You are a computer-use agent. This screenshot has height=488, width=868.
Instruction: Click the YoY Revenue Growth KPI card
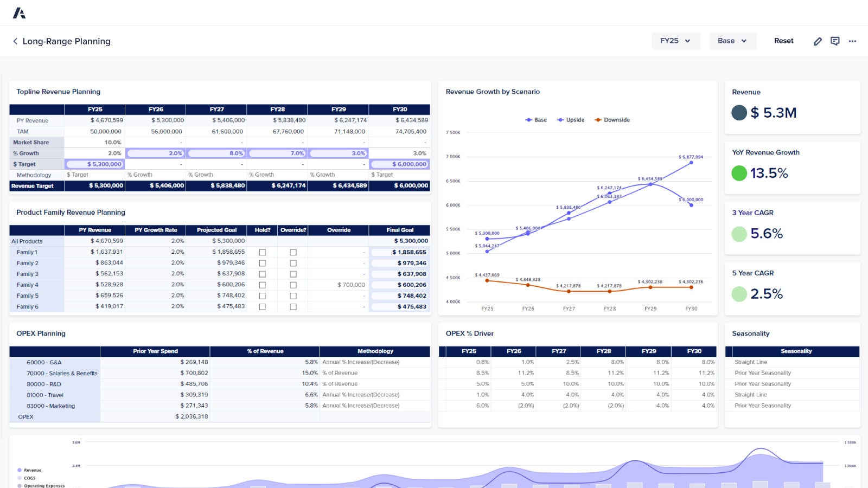tap(793, 167)
